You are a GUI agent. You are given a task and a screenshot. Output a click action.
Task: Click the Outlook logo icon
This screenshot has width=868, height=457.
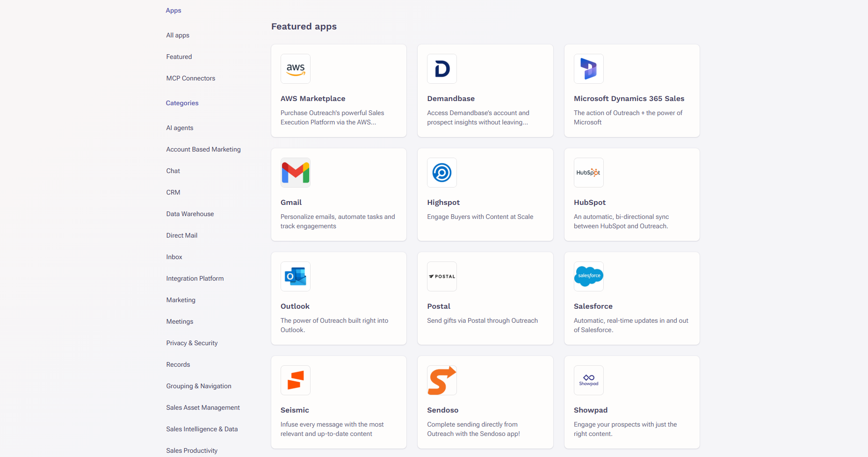click(x=296, y=276)
